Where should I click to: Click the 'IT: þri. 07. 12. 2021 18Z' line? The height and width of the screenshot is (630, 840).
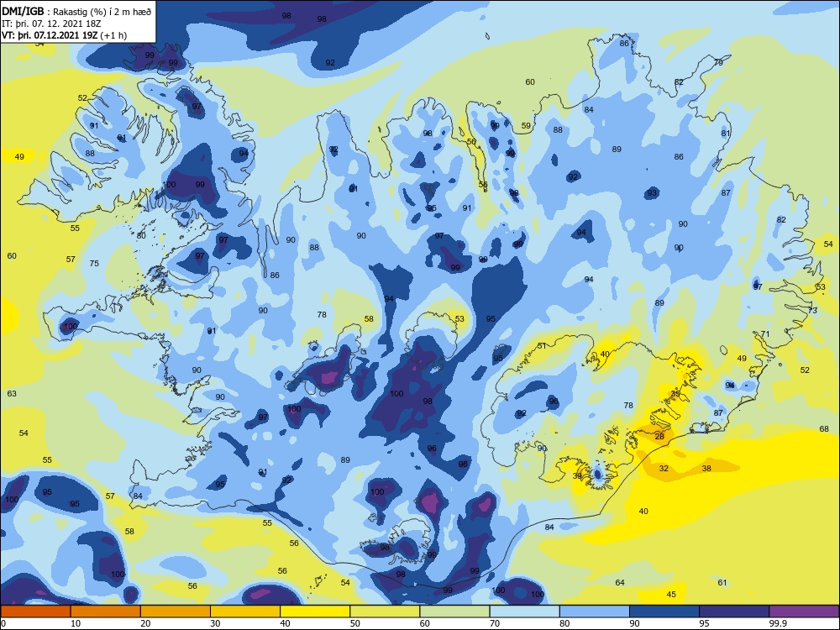click(x=51, y=24)
